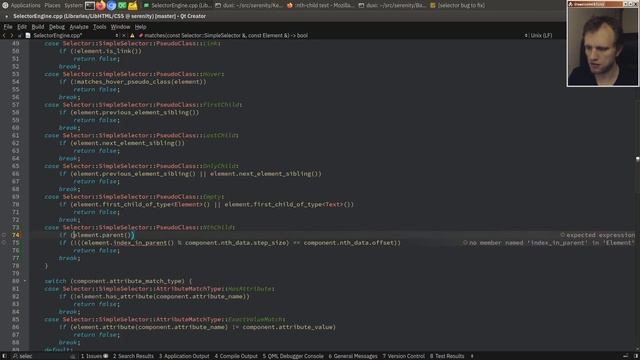The image size is (640, 360).
Task: Open the Applications menu in top panel
Action: tap(25, 5)
